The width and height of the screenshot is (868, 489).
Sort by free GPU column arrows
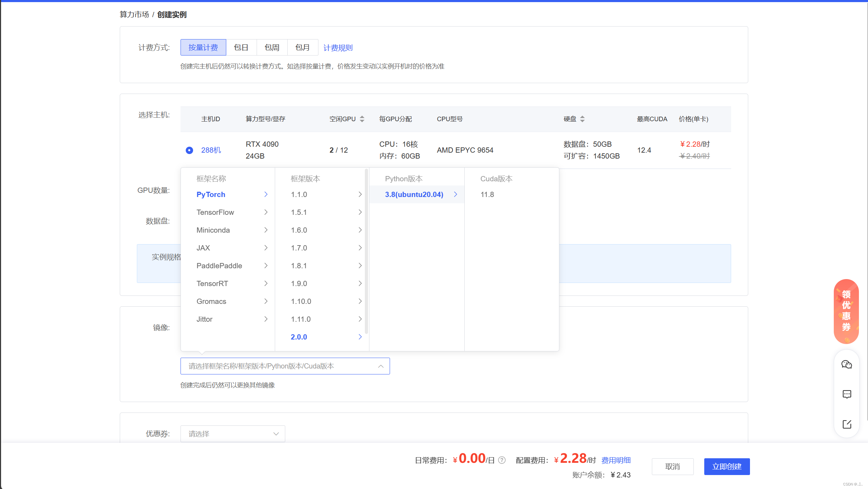362,119
